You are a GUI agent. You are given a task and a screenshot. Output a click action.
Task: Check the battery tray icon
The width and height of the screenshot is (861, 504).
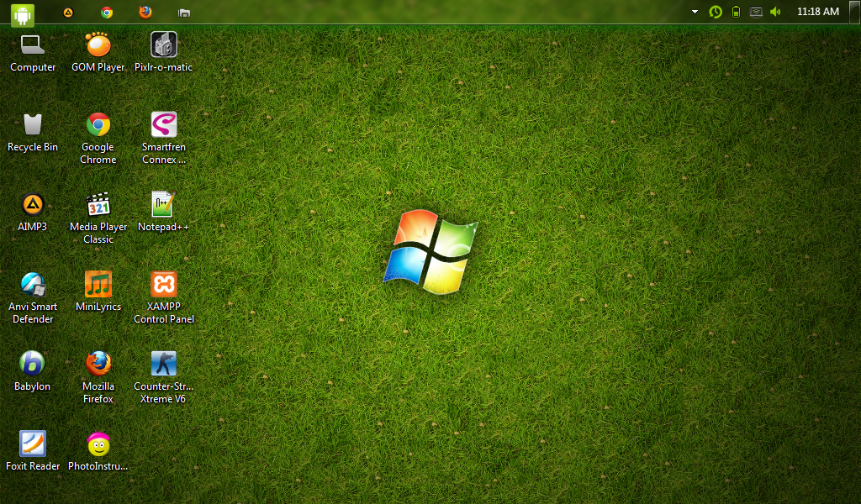point(737,12)
